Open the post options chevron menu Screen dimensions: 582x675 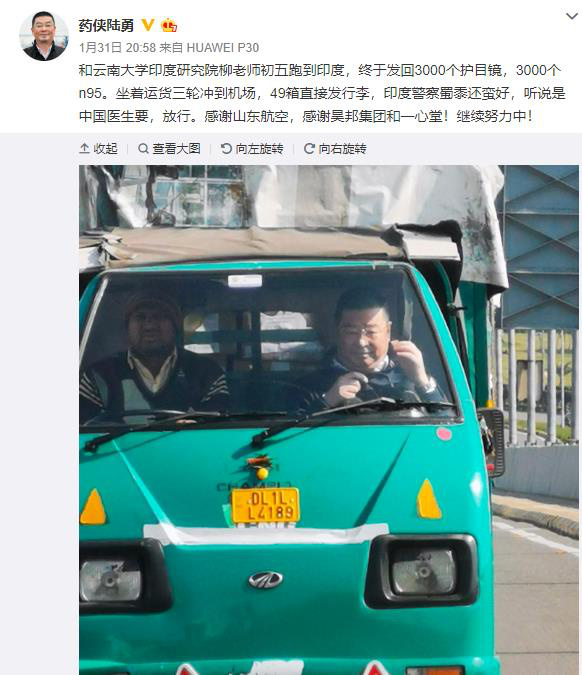571,16
